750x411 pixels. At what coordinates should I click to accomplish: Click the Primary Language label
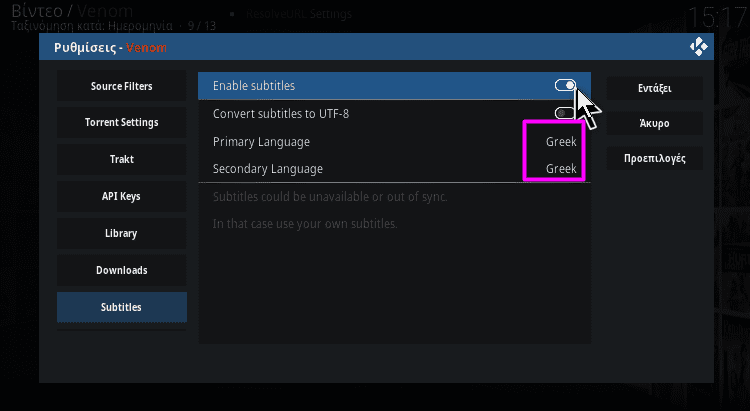[261, 142]
